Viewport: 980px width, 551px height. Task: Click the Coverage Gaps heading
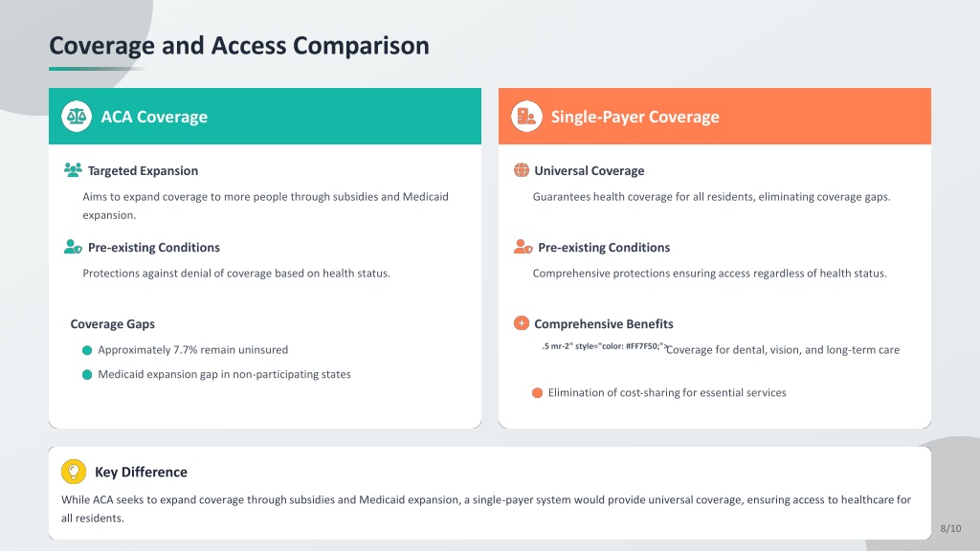pyautogui.click(x=113, y=324)
